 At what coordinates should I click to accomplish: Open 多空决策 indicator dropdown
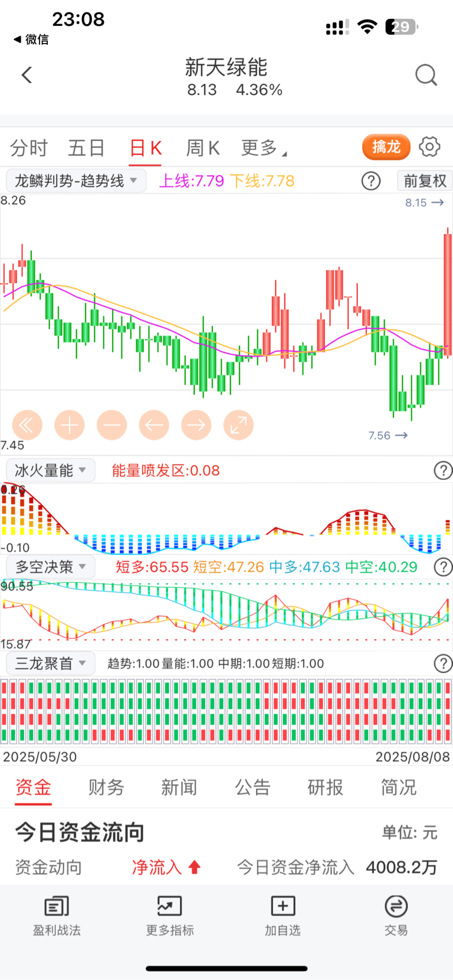(51, 567)
